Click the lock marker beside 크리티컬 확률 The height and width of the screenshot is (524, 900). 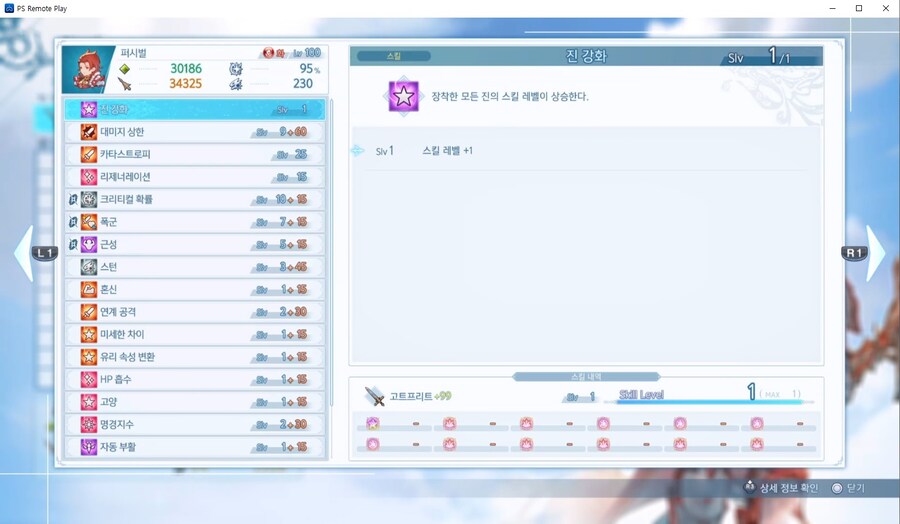click(73, 199)
